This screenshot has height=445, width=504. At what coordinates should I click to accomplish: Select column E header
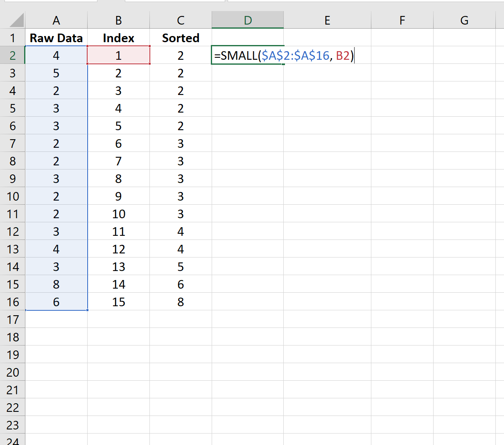327,20
